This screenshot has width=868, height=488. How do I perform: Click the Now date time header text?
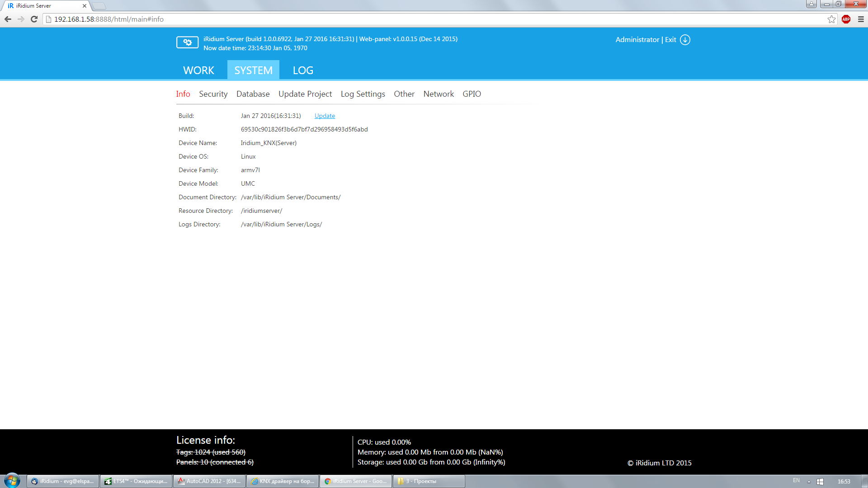point(255,48)
